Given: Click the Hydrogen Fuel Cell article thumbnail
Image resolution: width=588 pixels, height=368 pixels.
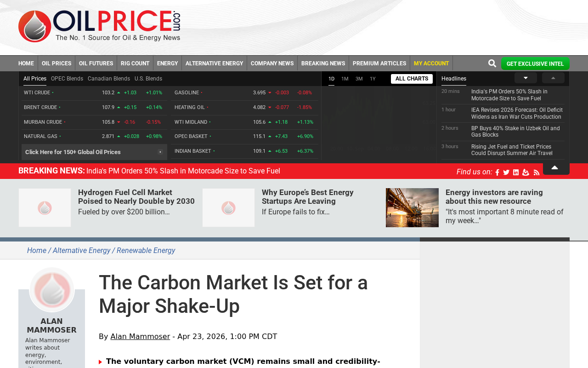Looking at the screenshot, I should click(x=45, y=207).
